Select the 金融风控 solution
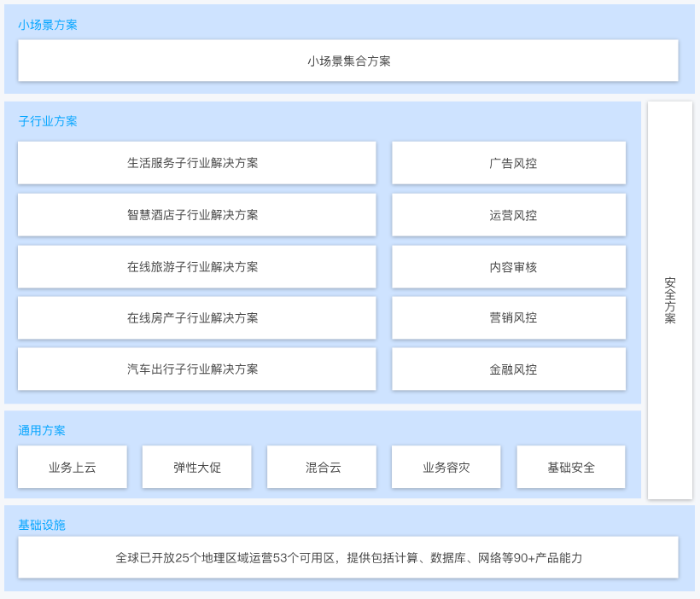The width and height of the screenshot is (700, 599). click(509, 369)
